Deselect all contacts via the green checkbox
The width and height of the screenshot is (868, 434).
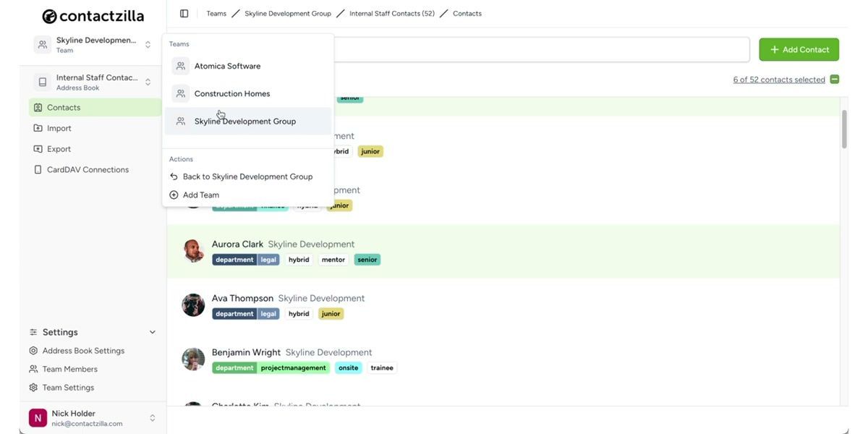[833, 79]
